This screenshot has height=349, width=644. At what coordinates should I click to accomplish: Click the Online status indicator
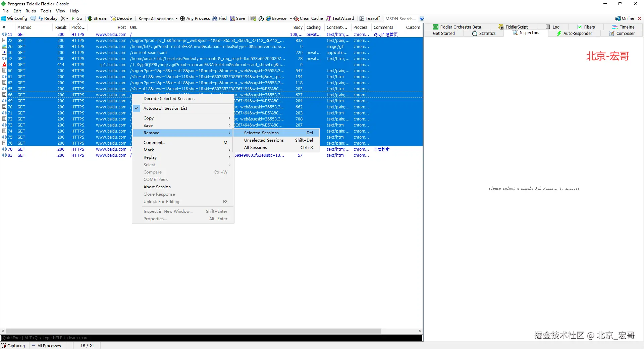coord(625,18)
